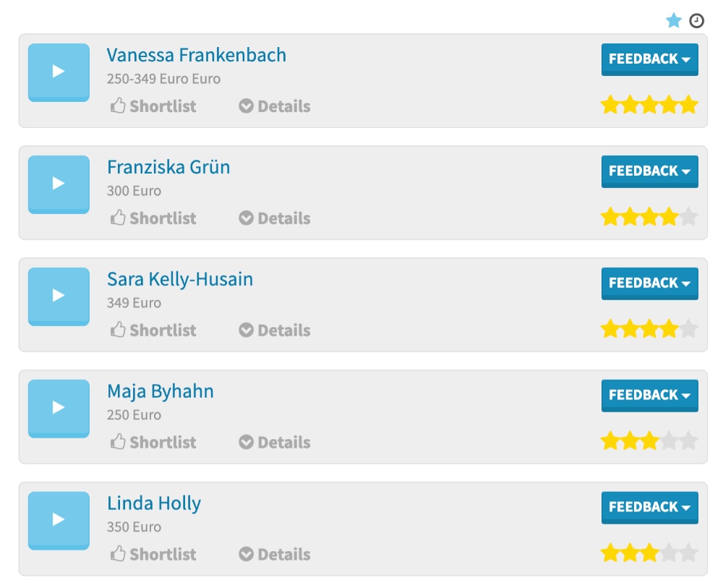
Task: Click the FEEDBACK button for Sara Kelly-Husain
Action: [649, 284]
